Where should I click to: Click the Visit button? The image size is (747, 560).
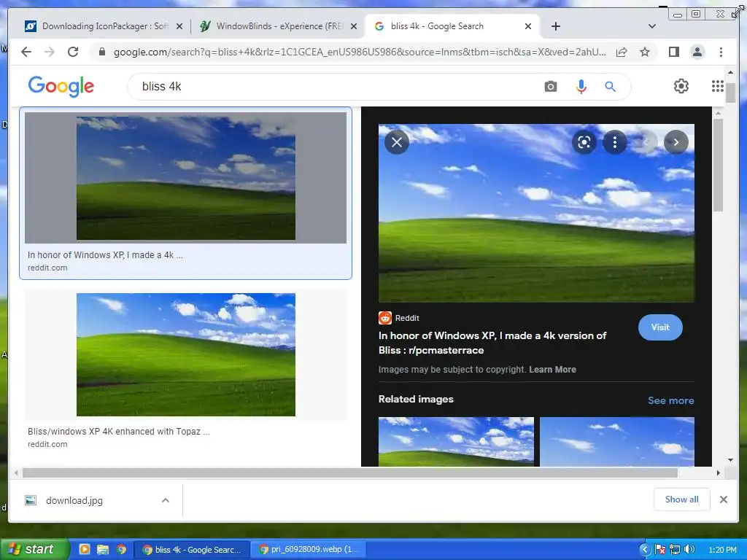(x=660, y=327)
